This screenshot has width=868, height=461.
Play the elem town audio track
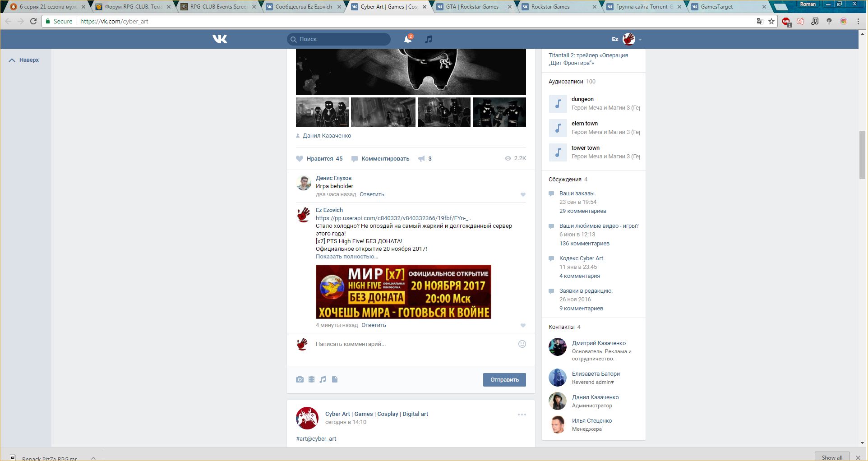click(x=558, y=128)
